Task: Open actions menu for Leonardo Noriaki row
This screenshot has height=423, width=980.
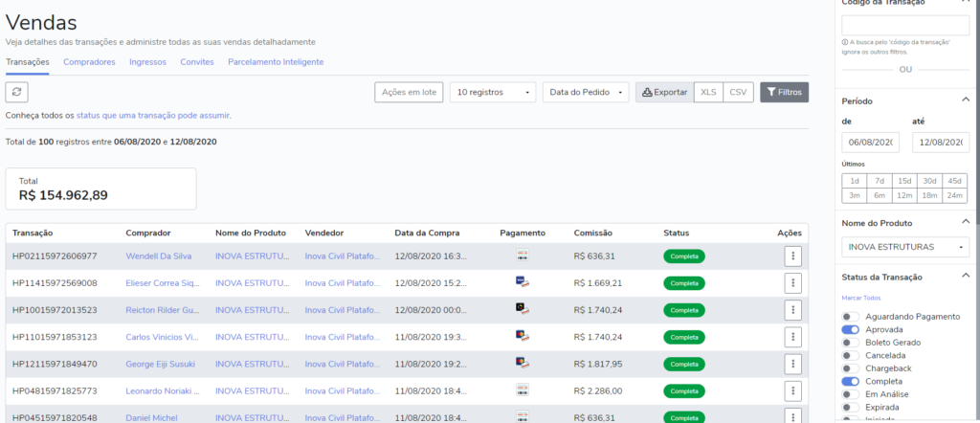Action: [x=792, y=391]
